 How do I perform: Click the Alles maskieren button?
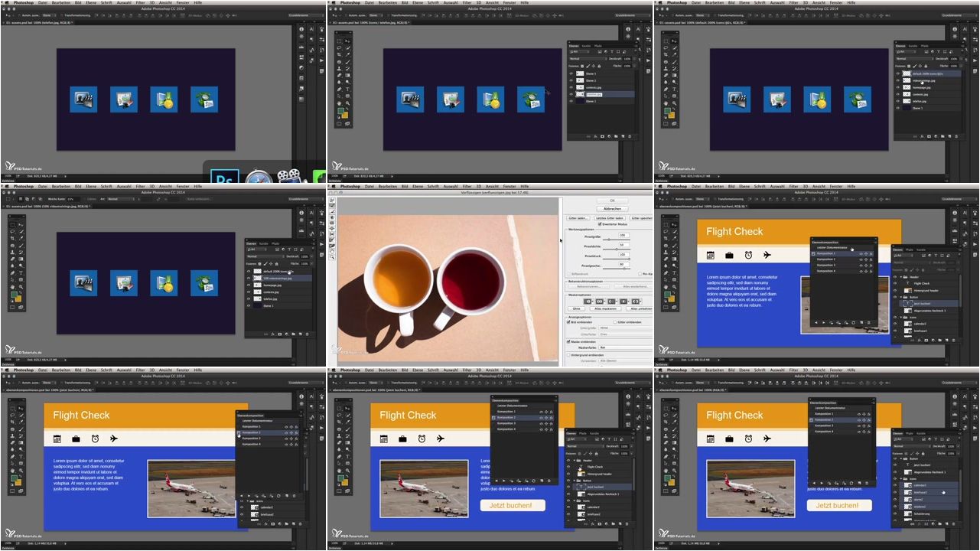[607, 309]
